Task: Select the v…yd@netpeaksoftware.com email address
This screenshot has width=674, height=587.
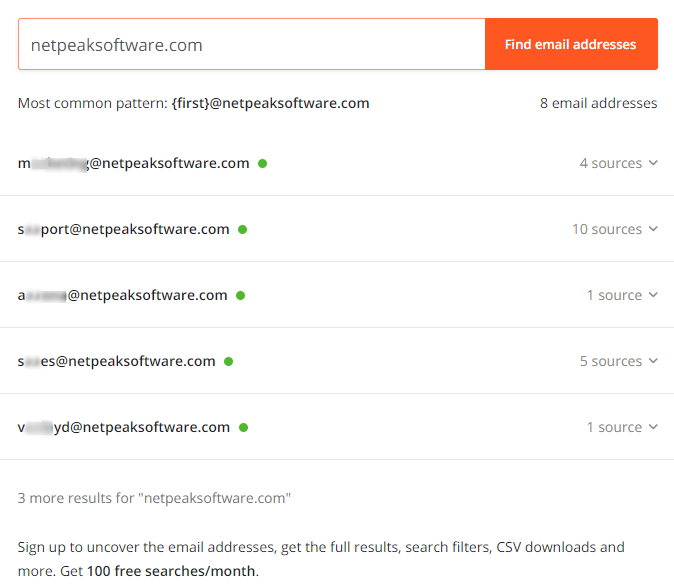Action: tap(124, 427)
